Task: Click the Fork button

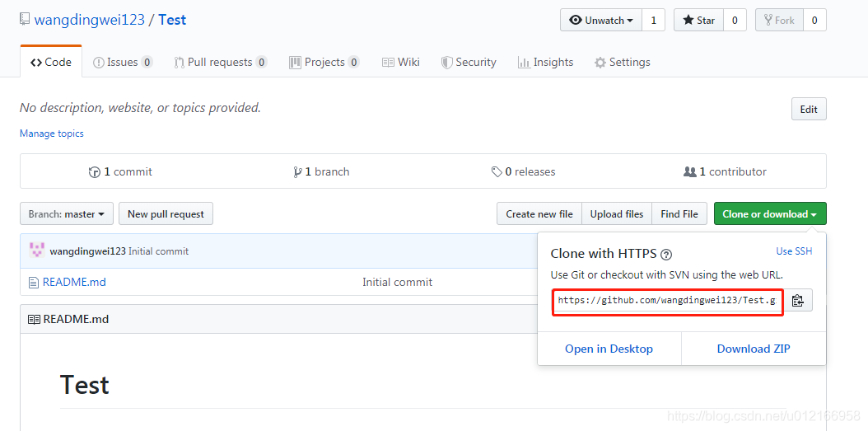Action: tap(779, 20)
